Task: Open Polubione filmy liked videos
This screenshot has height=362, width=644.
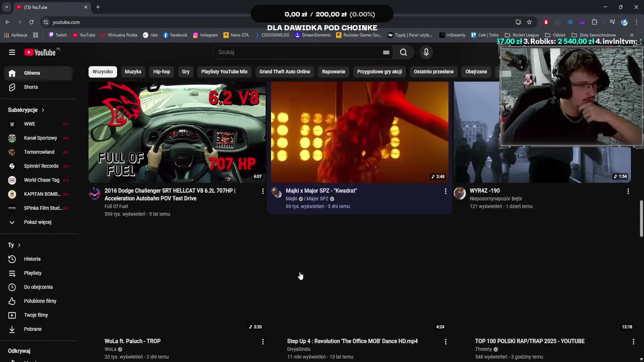Action: [38, 301]
